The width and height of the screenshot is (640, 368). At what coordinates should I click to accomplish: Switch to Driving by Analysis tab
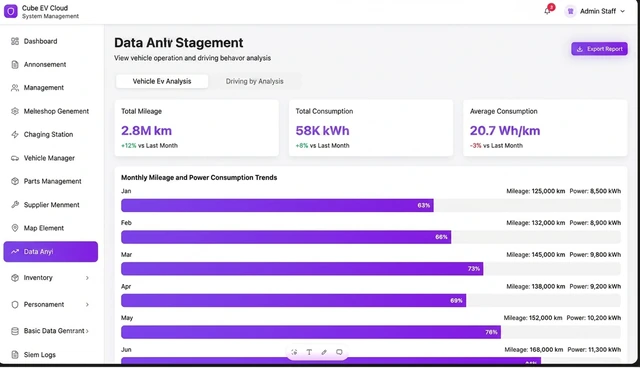pos(255,81)
